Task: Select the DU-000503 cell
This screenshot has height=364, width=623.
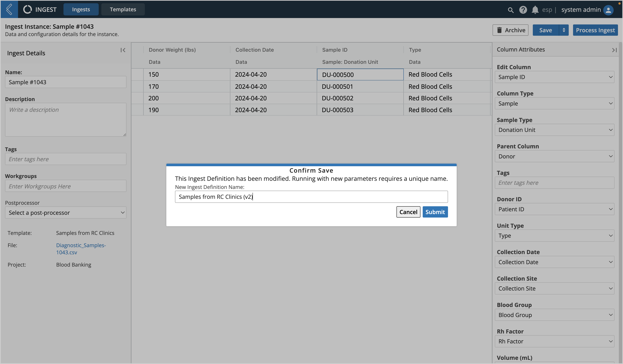Action: point(360,110)
